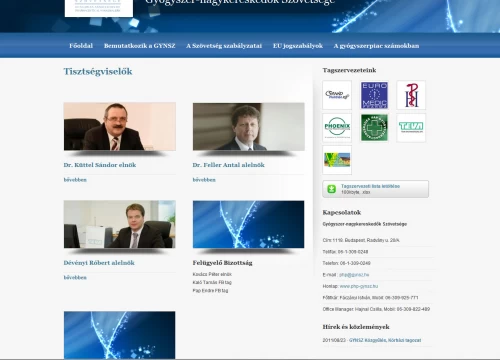500x360 pixels.
Task: Click the contact e-mail address link
Action: pyautogui.click(x=354, y=275)
